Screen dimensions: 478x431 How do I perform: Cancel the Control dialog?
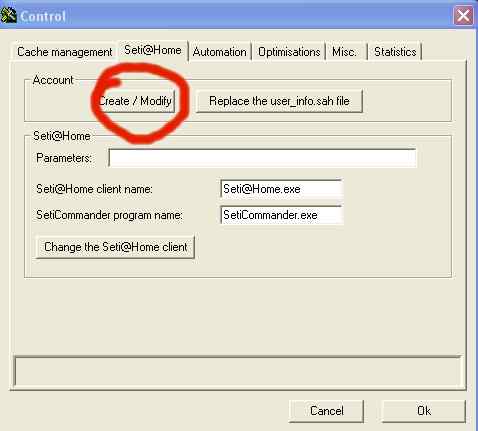326,411
